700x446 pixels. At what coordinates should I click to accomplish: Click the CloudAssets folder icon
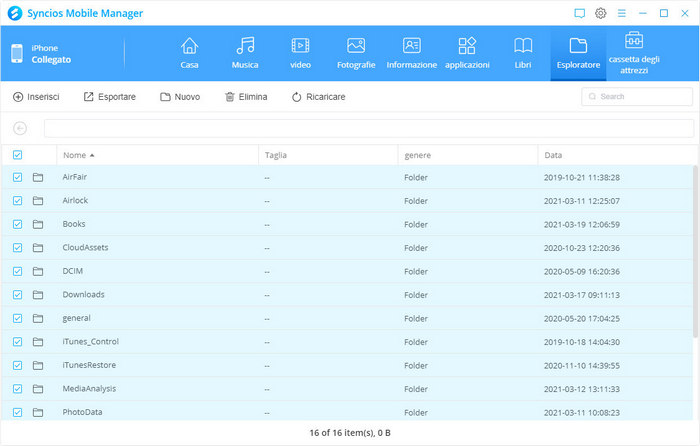point(38,248)
